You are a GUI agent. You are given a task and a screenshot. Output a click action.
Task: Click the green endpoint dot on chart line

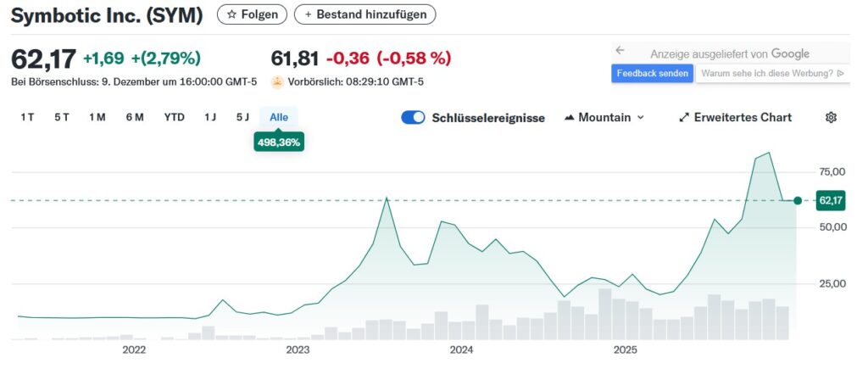(x=797, y=200)
